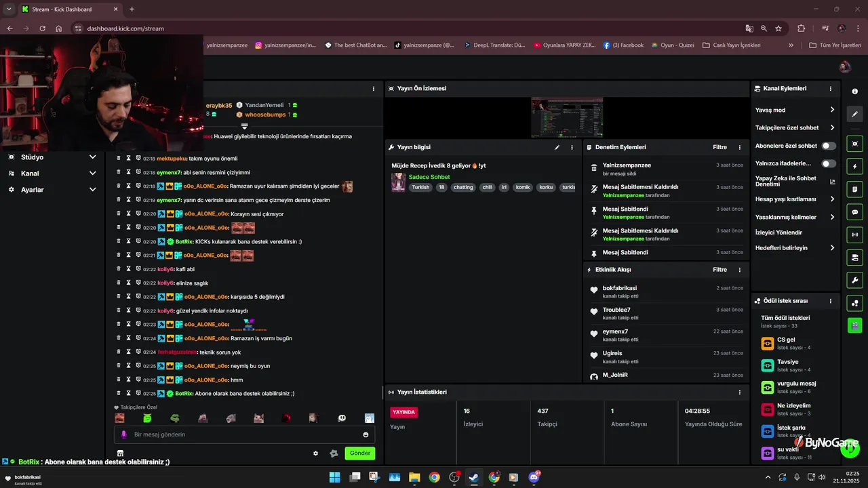Click the broadcast signal icon in right sidebar
Image resolution: width=868 pixels, height=488 pixels.
pos(854,235)
